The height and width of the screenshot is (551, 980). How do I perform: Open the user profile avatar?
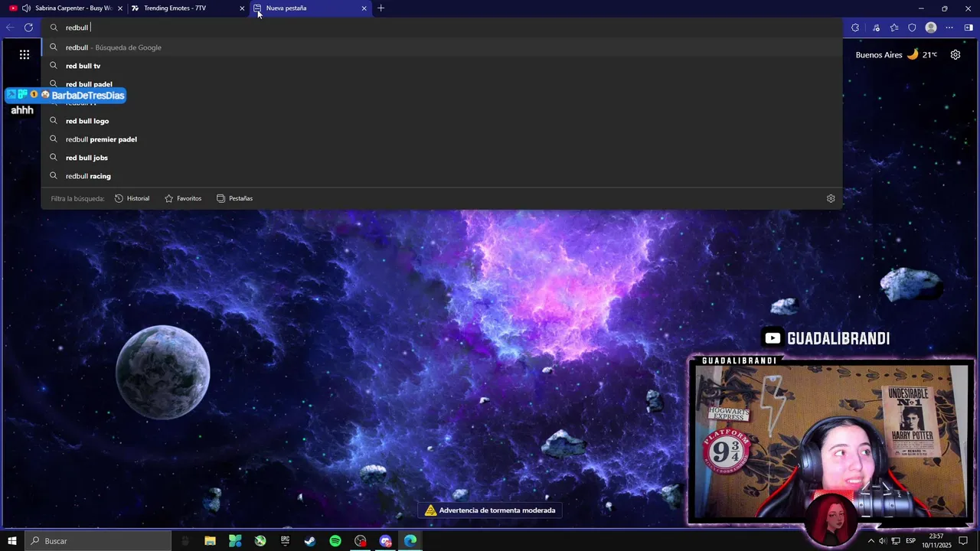[931, 28]
